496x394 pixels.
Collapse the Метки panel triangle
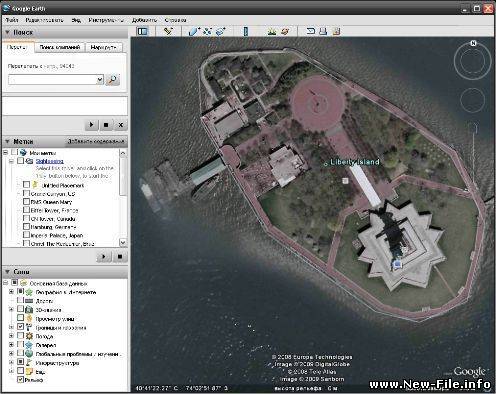7,141
